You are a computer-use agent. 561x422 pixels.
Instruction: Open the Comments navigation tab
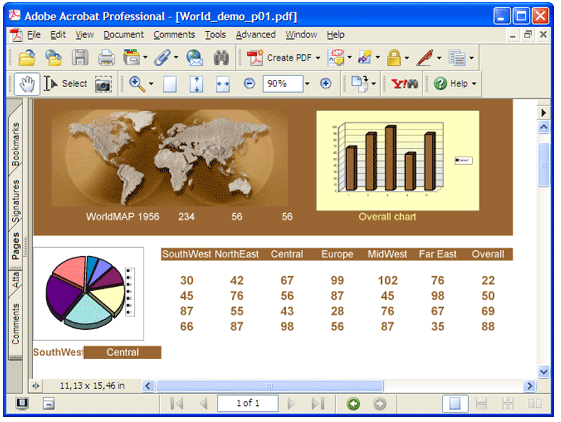tap(15, 324)
